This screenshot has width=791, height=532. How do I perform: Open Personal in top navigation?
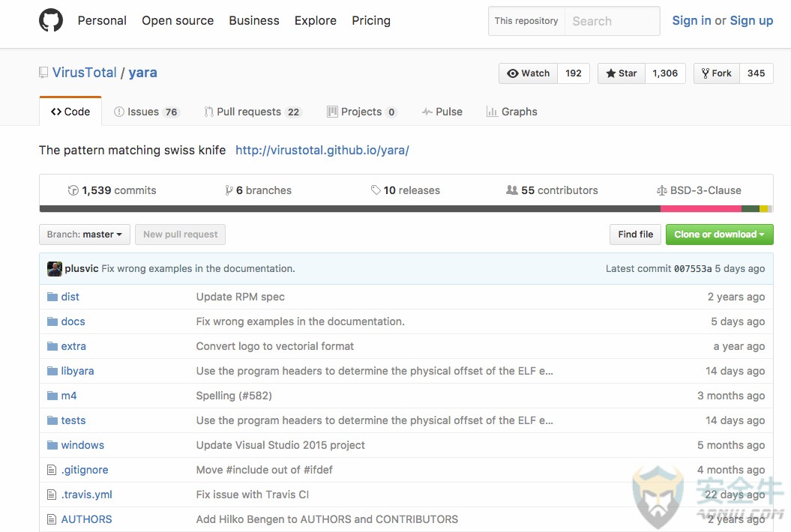(x=102, y=21)
